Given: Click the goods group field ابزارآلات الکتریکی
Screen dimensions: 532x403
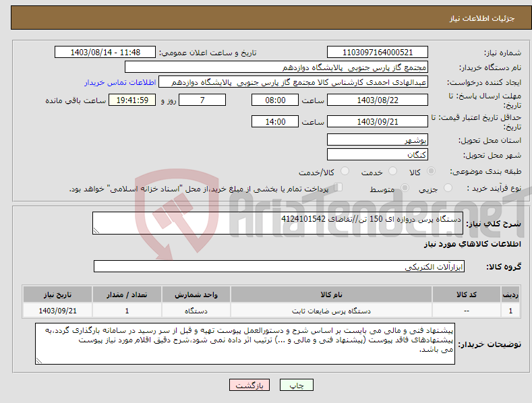Looking at the screenshot, I should pyautogui.click(x=279, y=267).
